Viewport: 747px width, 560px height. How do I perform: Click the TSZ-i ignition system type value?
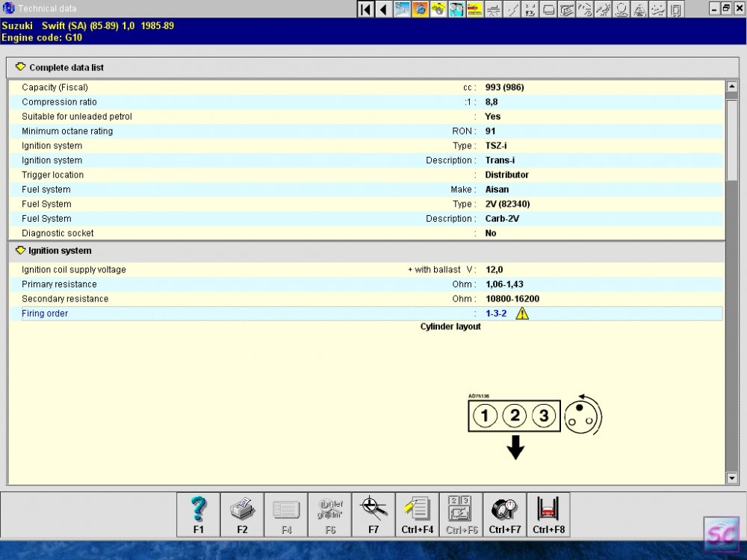click(496, 146)
